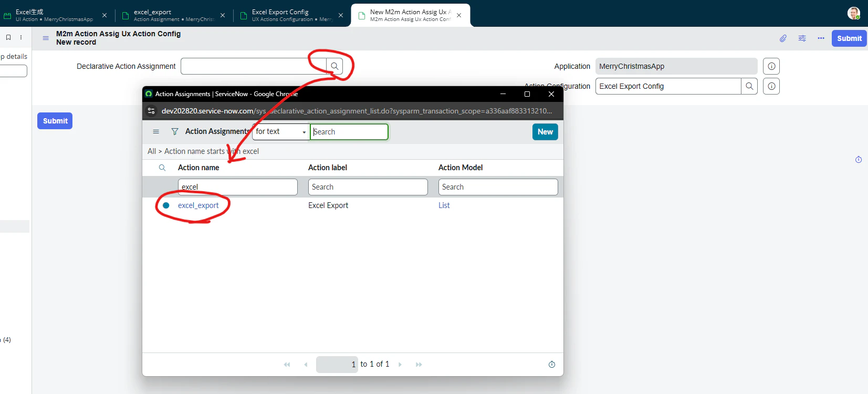
Task: Click 'Action name starts with excel' breadcrumb
Action: pos(212,151)
